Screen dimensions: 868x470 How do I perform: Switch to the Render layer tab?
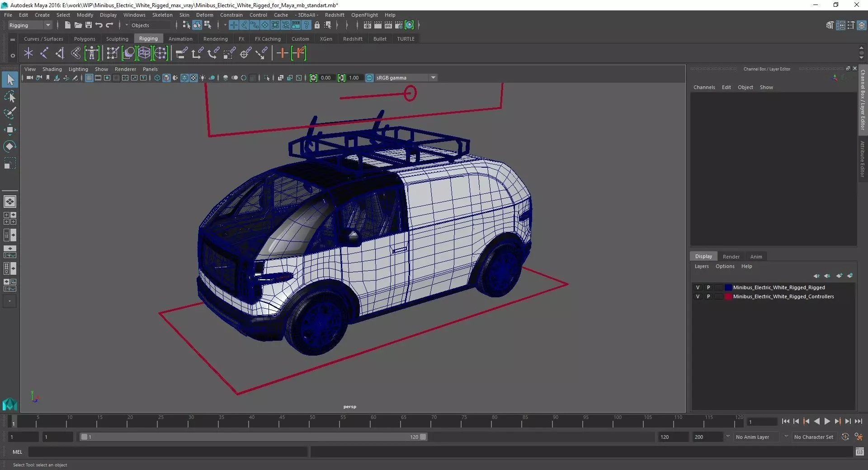[x=731, y=257]
